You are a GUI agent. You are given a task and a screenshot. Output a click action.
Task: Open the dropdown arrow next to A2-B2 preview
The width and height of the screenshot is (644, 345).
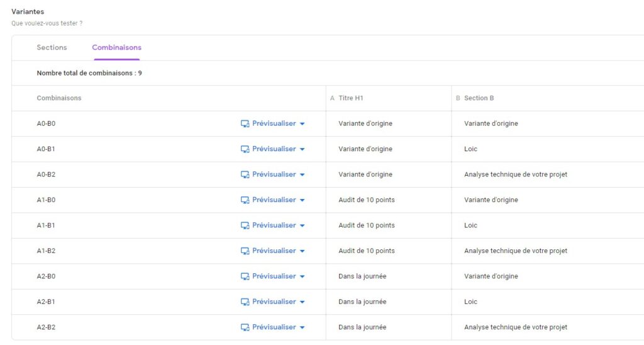coord(303,328)
